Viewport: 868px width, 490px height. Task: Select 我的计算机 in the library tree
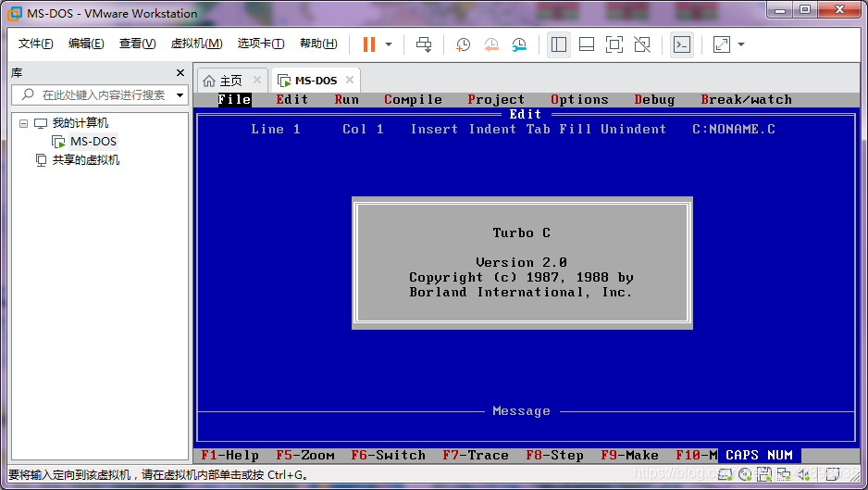[x=80, y=123]
